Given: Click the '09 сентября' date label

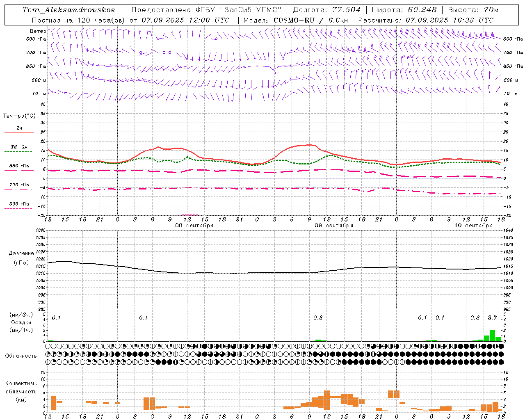Looking at the screenshot, I should 334,226.
